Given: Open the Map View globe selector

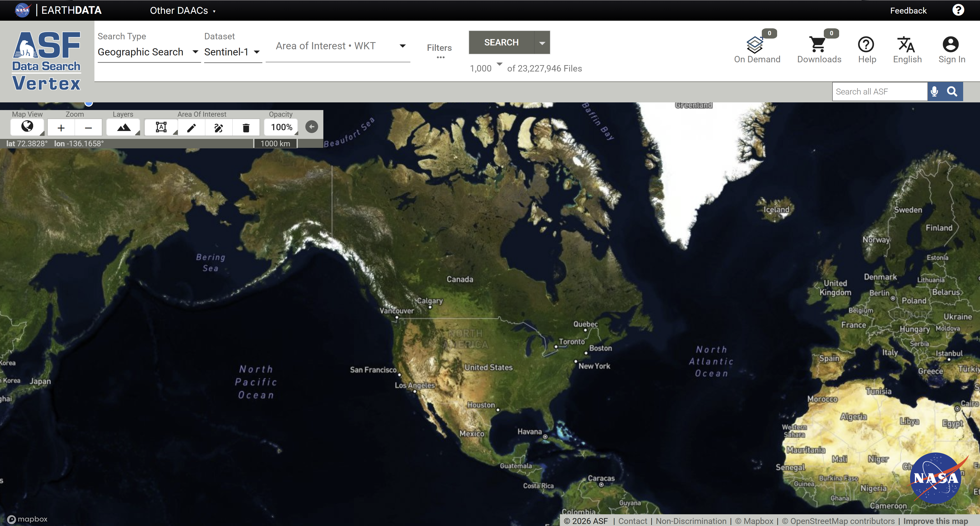Looking at the screenshot, I should pyautogui.click(x=27, y=127).
